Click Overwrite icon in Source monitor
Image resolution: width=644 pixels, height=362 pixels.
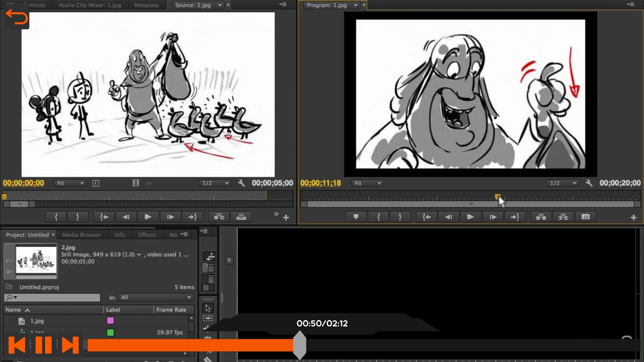pyautogui.click(x=241, y=217)
